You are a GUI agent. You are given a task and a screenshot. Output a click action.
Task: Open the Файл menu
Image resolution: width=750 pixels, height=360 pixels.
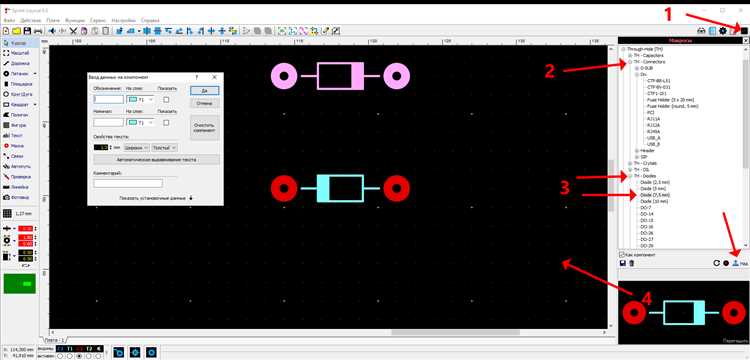pyautogui.click(x=9, y=21)
